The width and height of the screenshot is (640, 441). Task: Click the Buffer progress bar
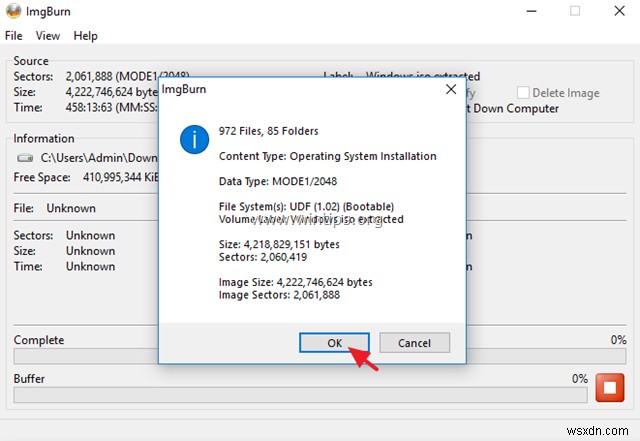300,395
